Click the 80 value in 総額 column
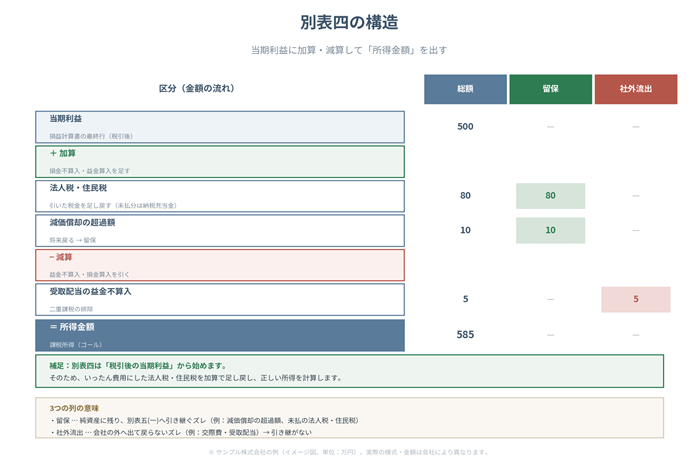Screen dimensions: 699x461 tap(465, 196)
